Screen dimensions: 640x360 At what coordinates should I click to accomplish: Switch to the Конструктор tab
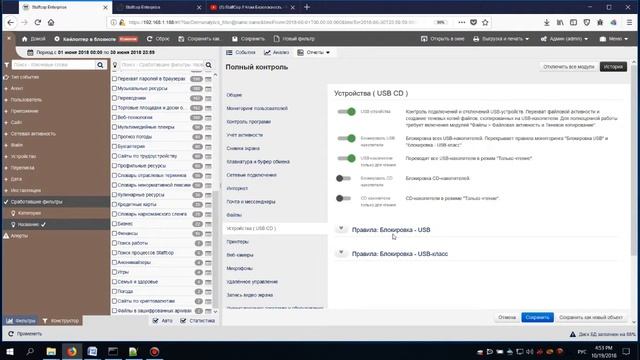[x=61, y=321]
